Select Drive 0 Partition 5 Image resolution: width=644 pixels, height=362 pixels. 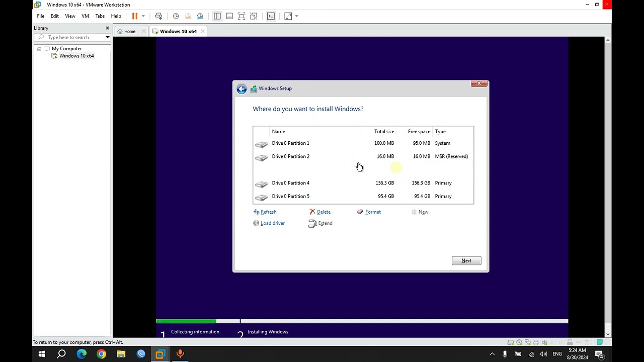pyautogui.click(x=363, y=196)
